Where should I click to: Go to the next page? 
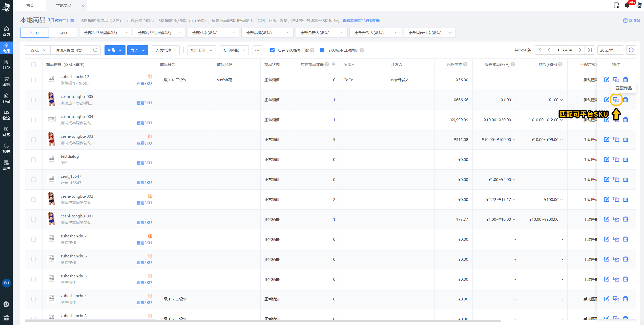point(580,50)
